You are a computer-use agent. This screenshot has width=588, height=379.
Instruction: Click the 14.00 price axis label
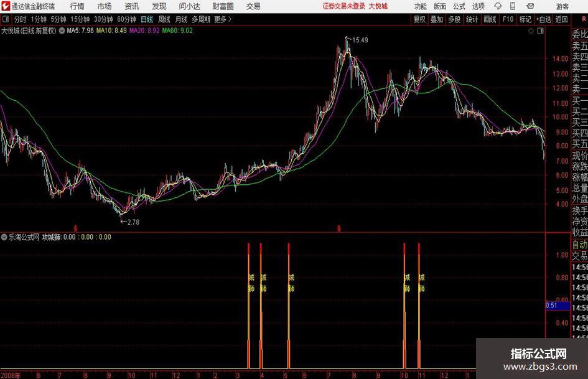click(560, 59)
